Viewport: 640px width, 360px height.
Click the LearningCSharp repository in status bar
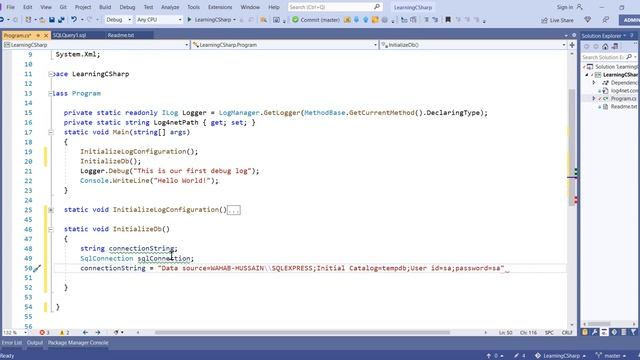pyautogui.click(x=560, y=356)
